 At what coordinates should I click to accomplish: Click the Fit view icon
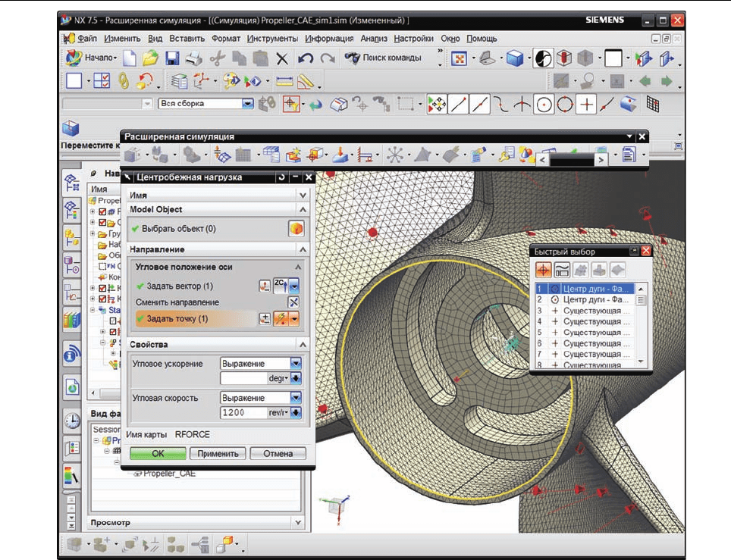(x=460, y=58)
